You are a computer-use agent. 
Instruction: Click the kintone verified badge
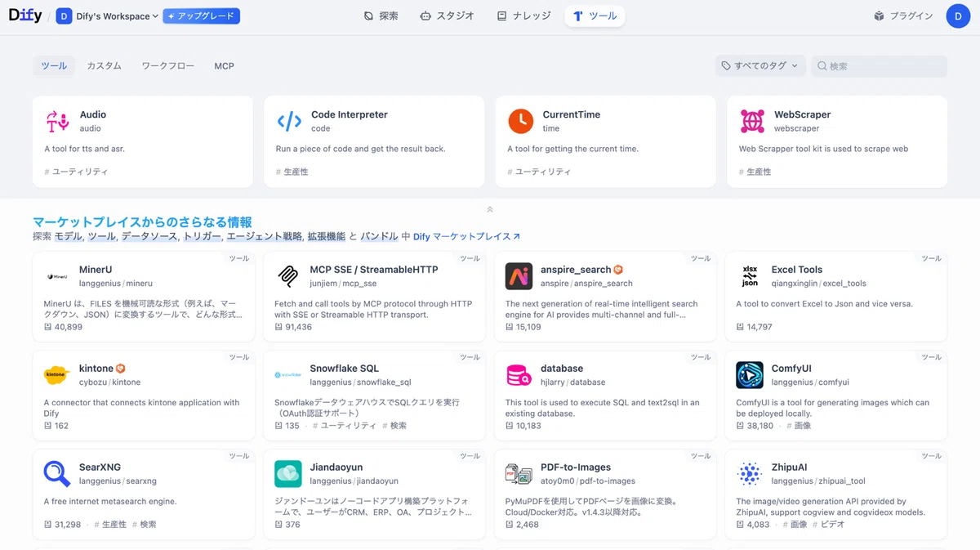pyautogui.click(x=121, y=369)
